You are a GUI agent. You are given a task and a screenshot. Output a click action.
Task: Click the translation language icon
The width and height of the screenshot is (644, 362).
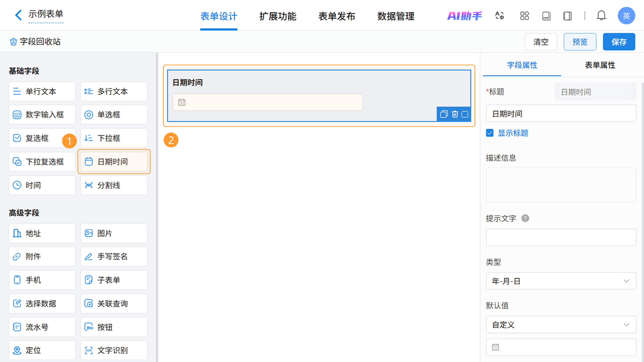pos(499,16)
